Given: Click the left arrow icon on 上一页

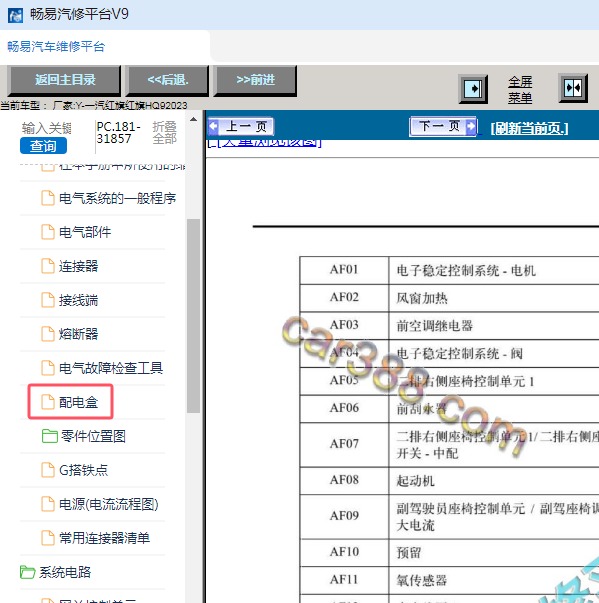Looking at the screenshot, I should tap(214, 127).
